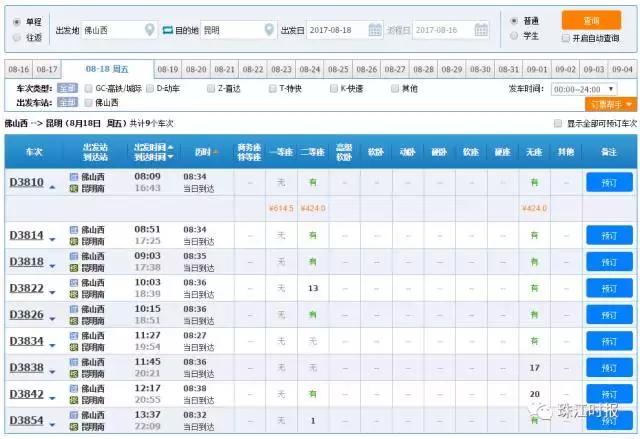Check the 其他 train type filter
The width and height of the screenshot is (640, 439).
click(x=395, y=89)
